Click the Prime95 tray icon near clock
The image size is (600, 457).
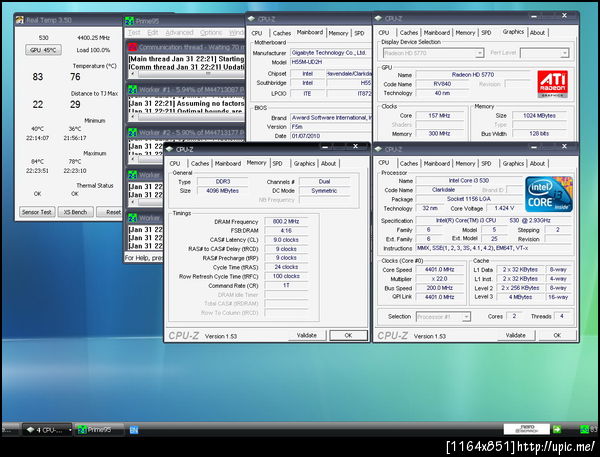[584, 429]
